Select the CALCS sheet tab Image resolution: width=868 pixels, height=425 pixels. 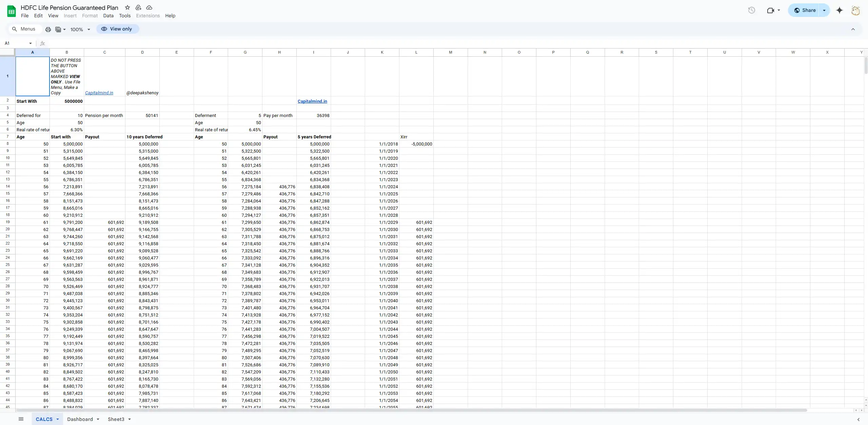44,419
